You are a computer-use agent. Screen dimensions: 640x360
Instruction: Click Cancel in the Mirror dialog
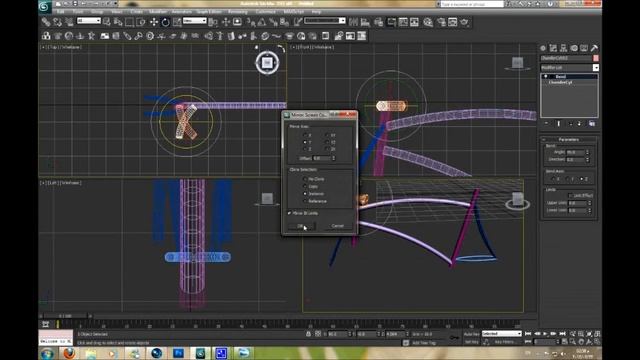(x=338, y=226)
